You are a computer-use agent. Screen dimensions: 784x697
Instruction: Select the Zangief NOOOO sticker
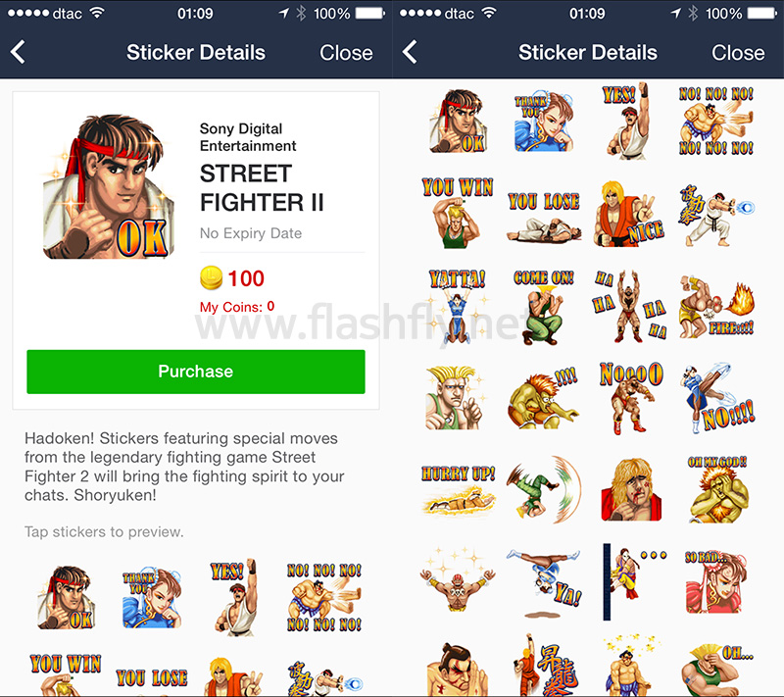[x=631, y=397]
